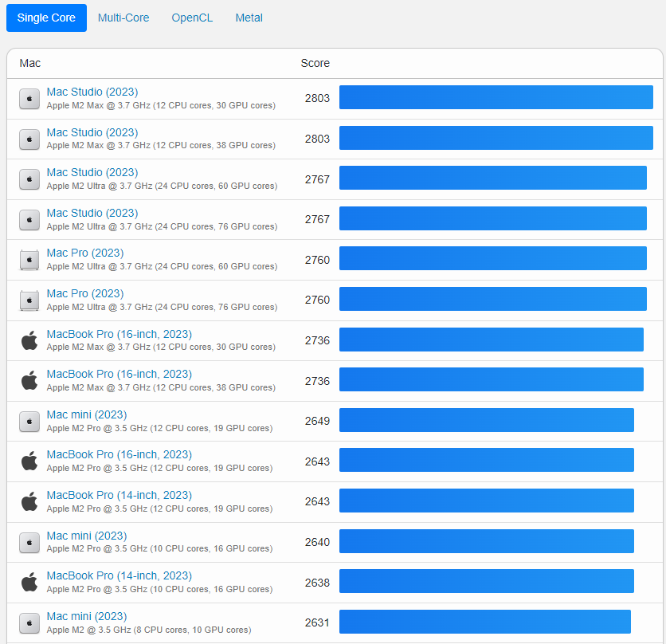
Task: Open the MacBook Pro (16-inch, 2023) link
Action: (119, 334)
